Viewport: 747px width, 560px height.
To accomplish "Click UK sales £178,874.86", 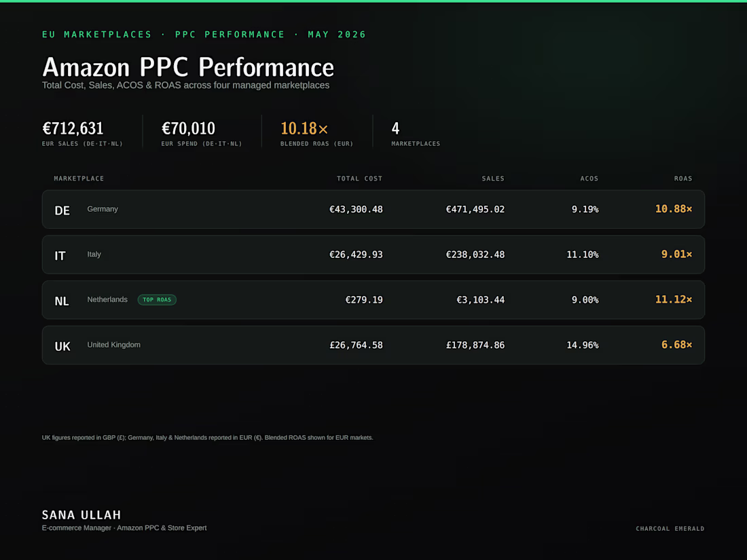I will (475, 346).
